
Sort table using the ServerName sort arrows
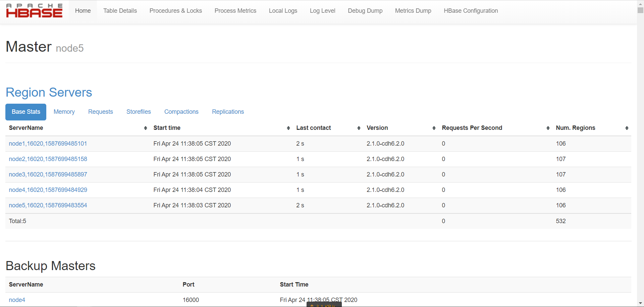(146, 128)
